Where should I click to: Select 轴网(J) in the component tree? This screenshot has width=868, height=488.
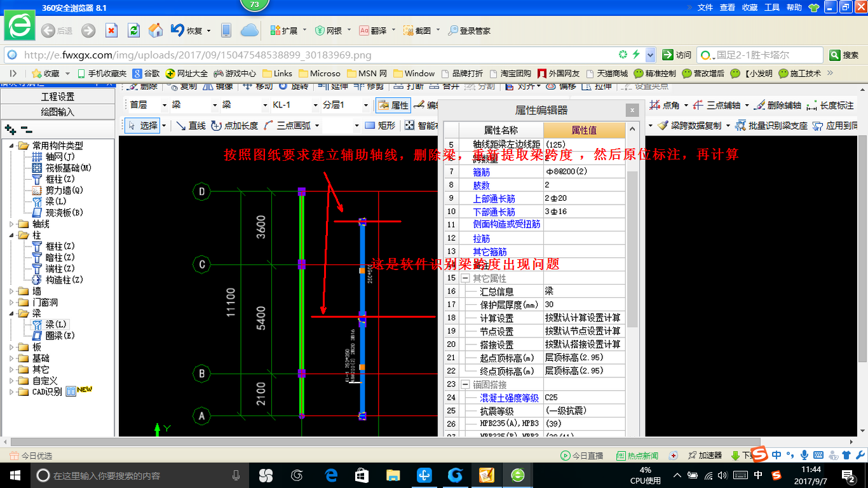53,157
